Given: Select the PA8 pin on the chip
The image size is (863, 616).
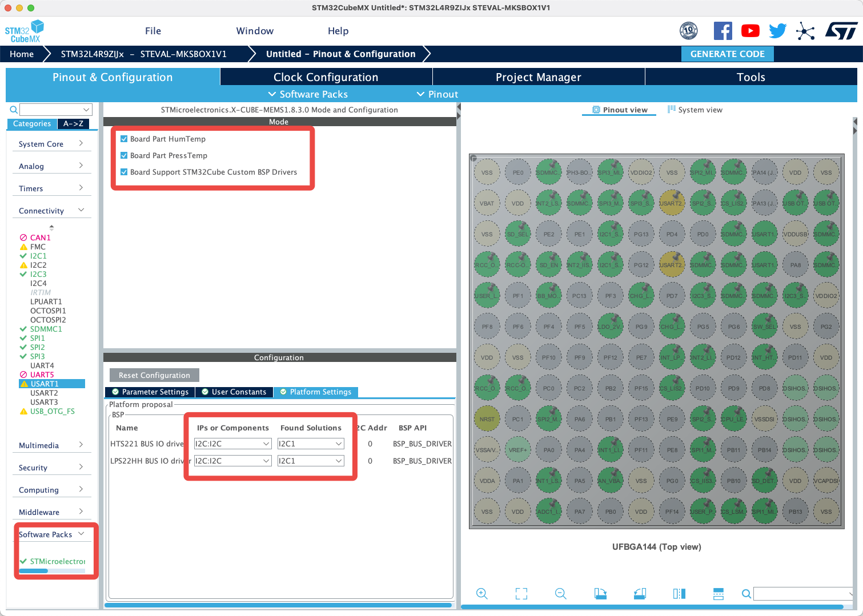Looking at the screenshot, I should click(795, 265).
